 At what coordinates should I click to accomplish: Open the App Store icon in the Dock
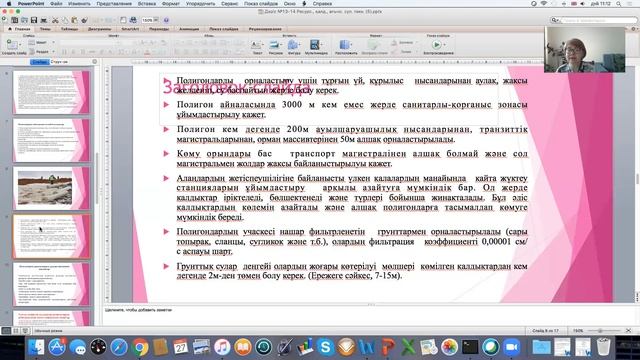pos(57,347)
